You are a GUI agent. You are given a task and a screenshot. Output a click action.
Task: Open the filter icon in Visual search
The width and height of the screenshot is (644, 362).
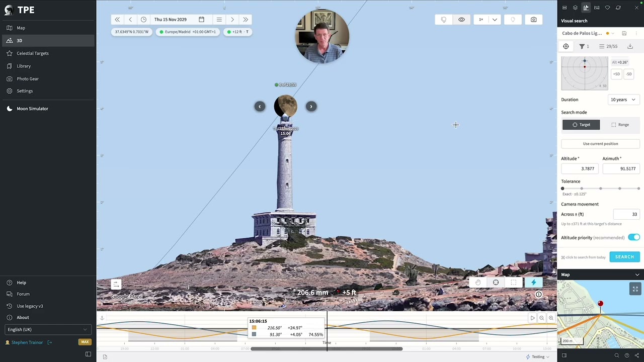[x=582, y=46]
